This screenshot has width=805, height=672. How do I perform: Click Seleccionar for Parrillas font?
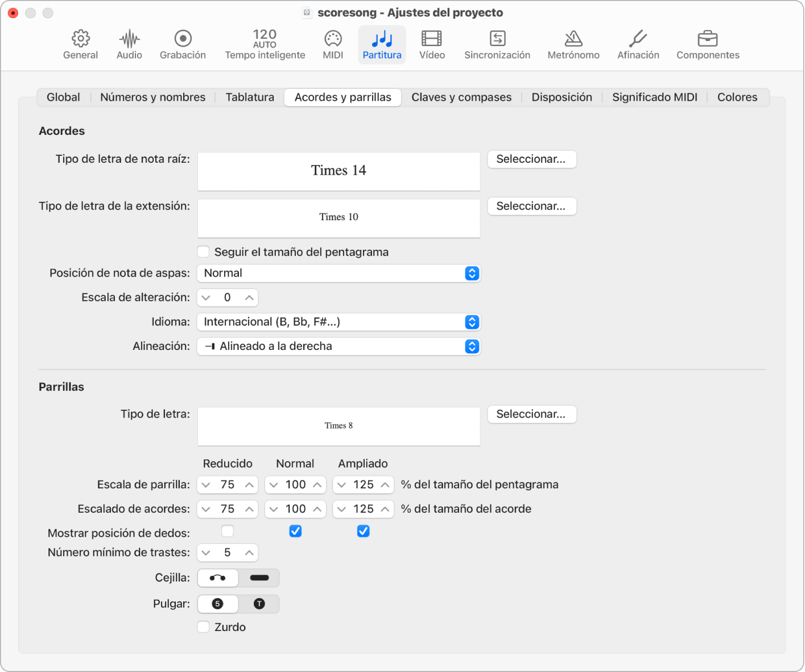click(531, 414)
